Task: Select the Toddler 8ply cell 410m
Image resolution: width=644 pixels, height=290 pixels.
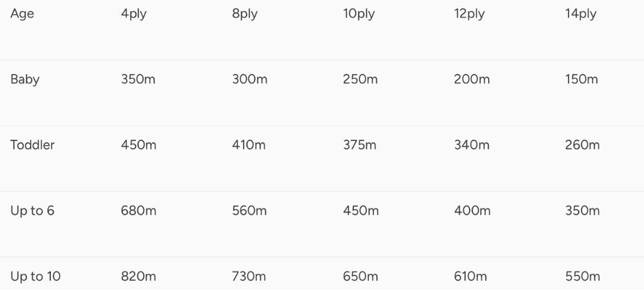Action: click(x=249, y=145)
